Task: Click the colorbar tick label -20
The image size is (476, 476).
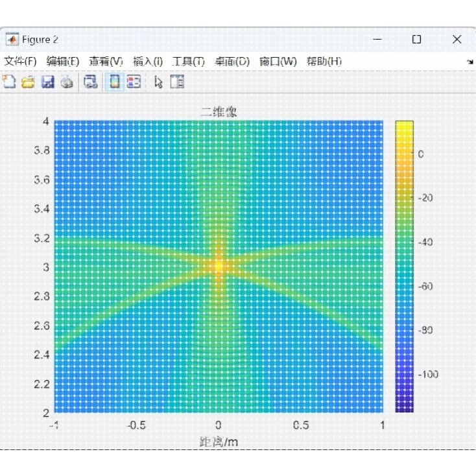Action: [425, 198]
